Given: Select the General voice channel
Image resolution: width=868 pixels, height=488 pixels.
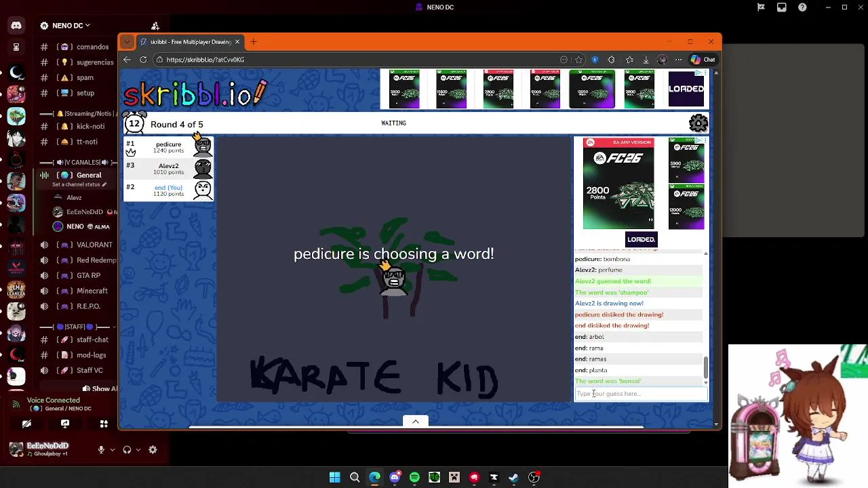Looking at the screenshot, I should click(89, 176).
